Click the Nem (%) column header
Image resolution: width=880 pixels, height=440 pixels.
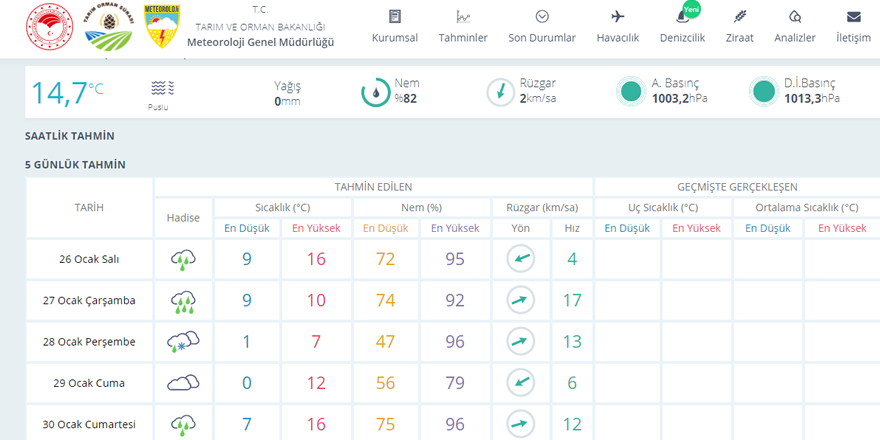pos(421,208)
